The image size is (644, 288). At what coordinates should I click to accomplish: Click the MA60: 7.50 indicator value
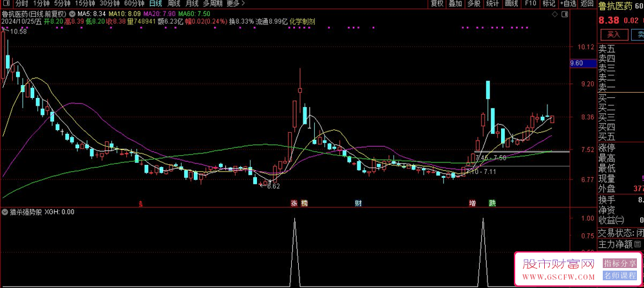[194, 14]
